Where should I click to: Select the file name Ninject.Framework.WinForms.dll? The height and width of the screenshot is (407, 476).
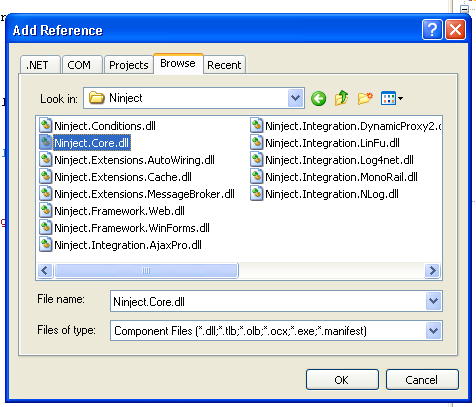[132, 228]
